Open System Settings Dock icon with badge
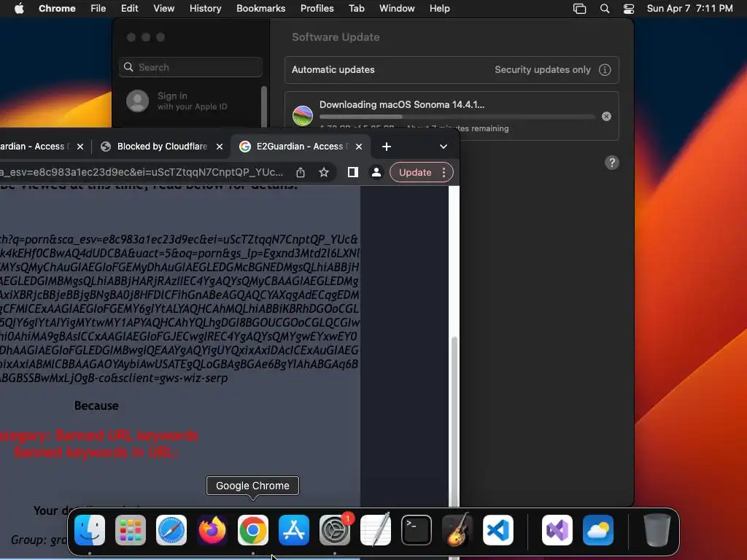 click(x=335, y=530)
